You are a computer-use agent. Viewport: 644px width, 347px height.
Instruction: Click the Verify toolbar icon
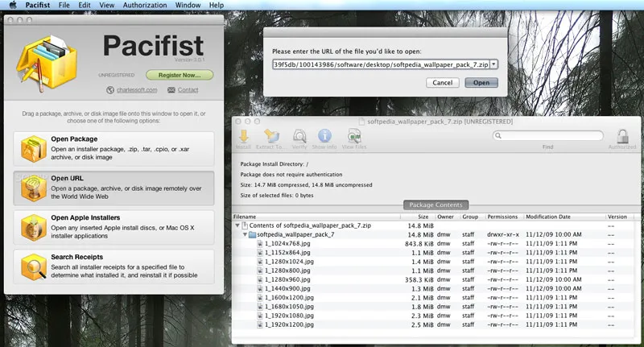(299, 136)
